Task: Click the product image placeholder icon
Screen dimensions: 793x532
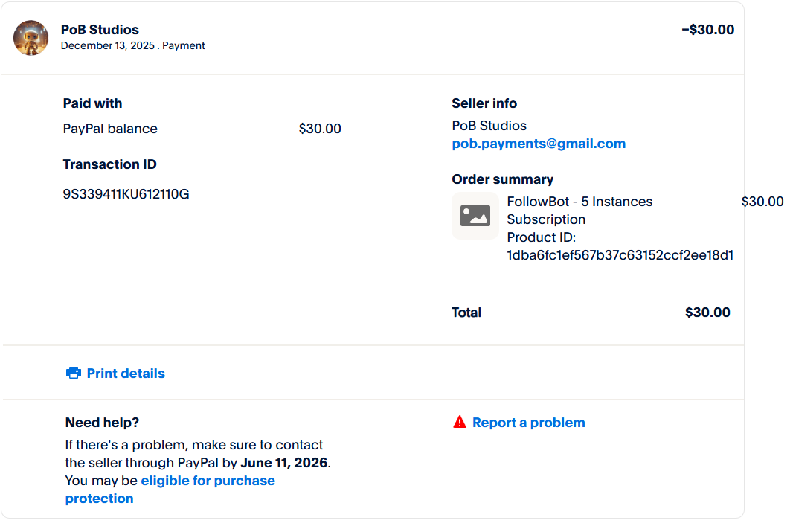Action: 475,216
